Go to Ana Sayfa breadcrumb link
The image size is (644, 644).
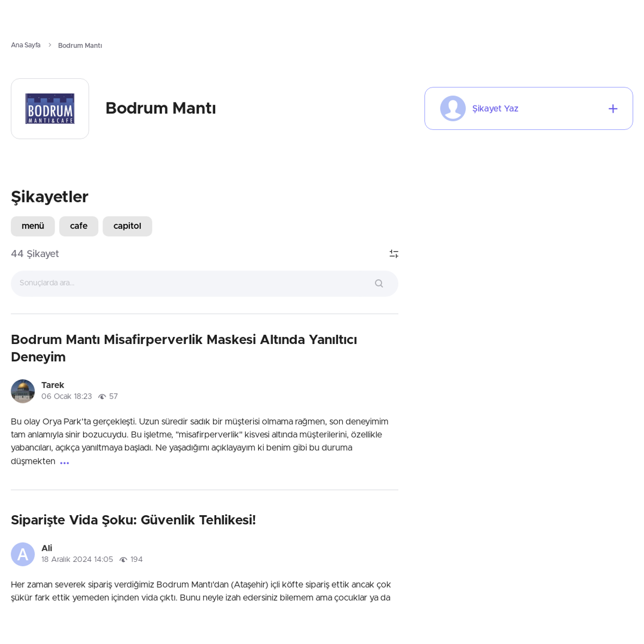click(26, 45)
